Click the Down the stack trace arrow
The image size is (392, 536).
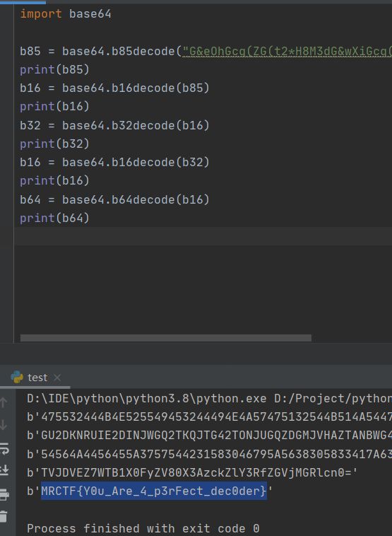(x=4, y=425)
